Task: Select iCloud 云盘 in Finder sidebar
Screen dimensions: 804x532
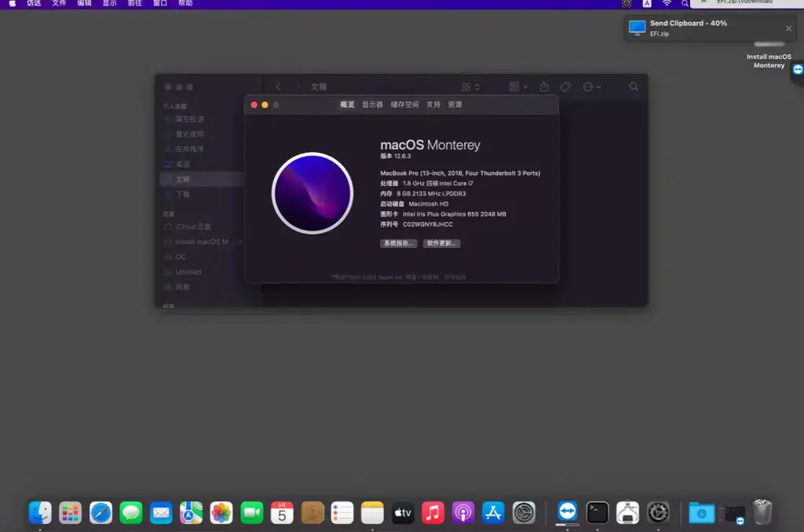Action: click(201, 227)
